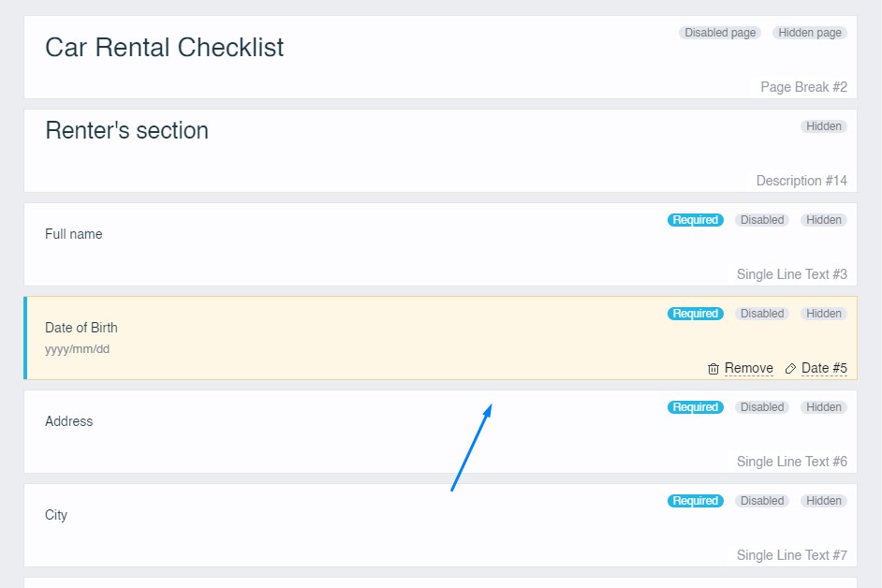Toggle Hidden page on Car Rental Checklist
Image resolution: width=882 pixels, height=588 pixels.
tap(810, 33)
